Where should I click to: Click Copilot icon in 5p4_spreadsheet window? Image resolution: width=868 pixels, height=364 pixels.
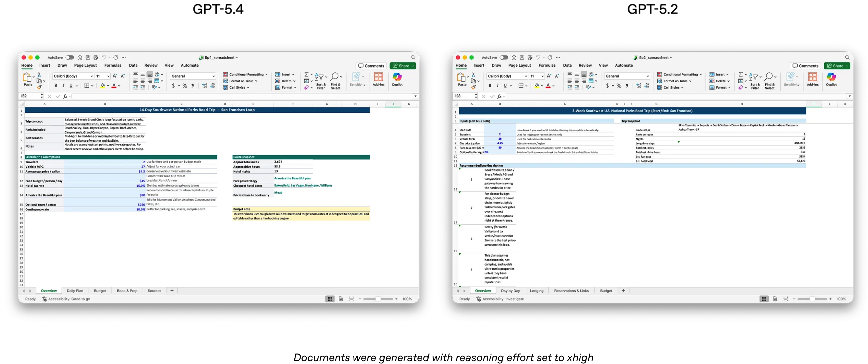pos(397,77)
